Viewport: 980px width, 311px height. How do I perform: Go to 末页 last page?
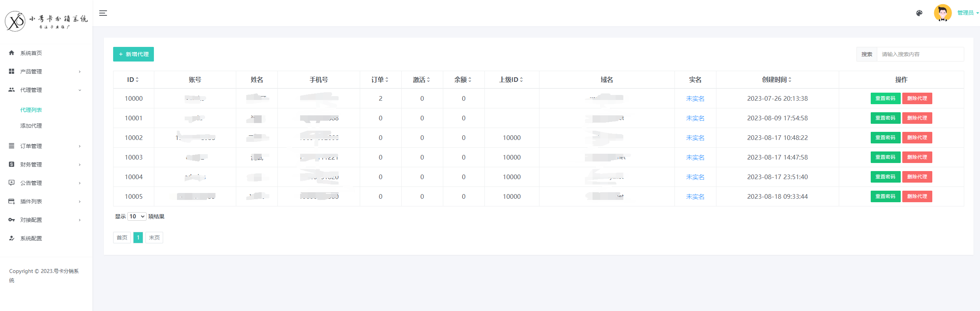154,238
